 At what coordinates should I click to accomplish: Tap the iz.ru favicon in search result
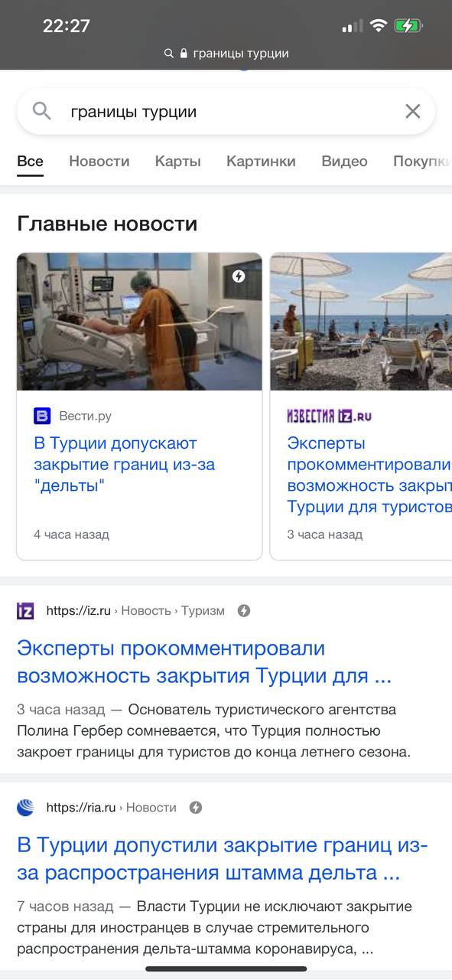click(25, 610)
